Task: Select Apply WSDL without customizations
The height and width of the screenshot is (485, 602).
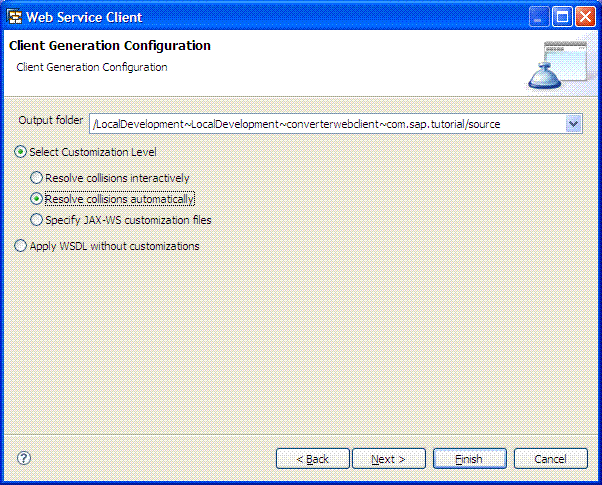Action: 21,246
